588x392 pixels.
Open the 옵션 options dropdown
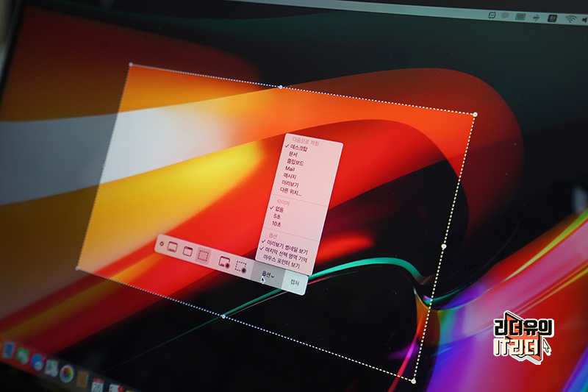[x=268, y=275]
